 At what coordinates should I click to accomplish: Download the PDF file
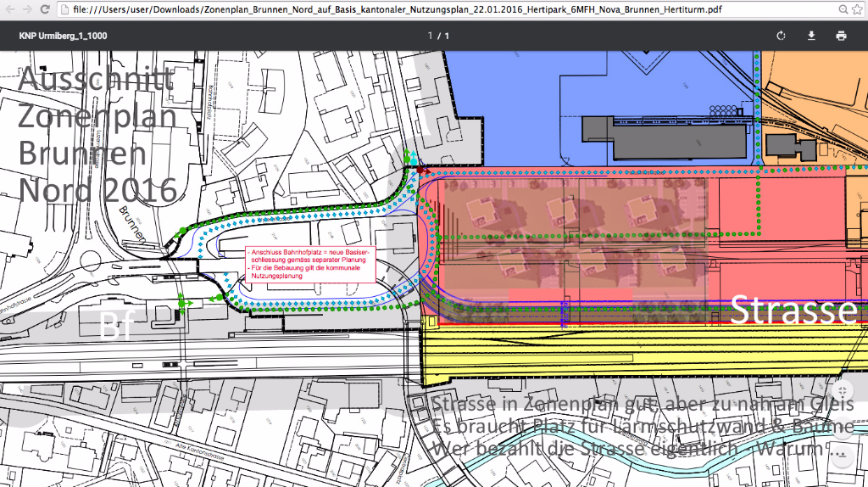point(810,36)
